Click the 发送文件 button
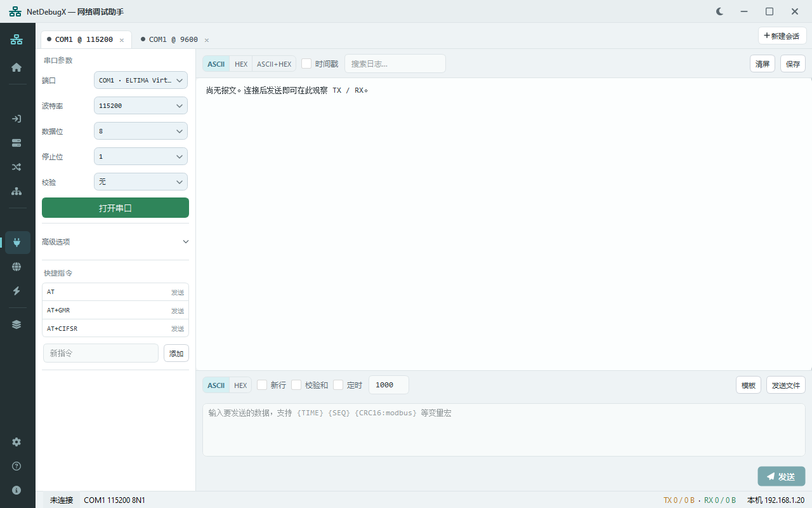This screenshot has width=812, height=508. [786, 385]
